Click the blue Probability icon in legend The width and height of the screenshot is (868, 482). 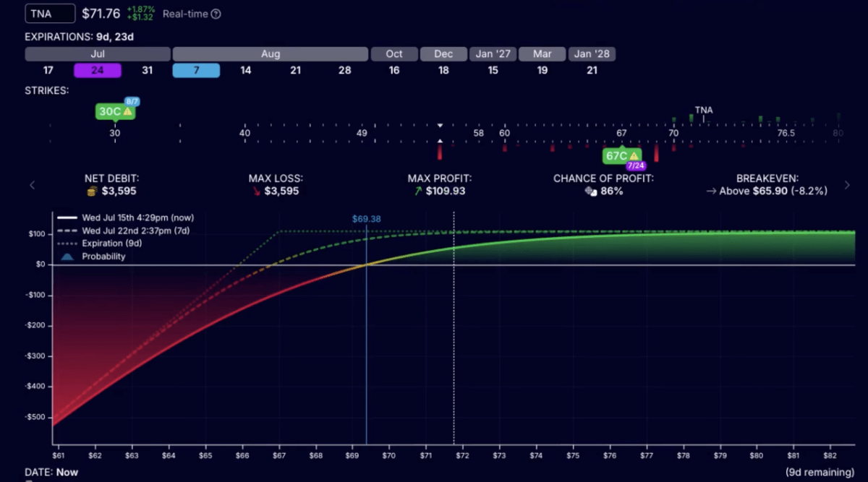pyautogui.click(x=68, y=257)
